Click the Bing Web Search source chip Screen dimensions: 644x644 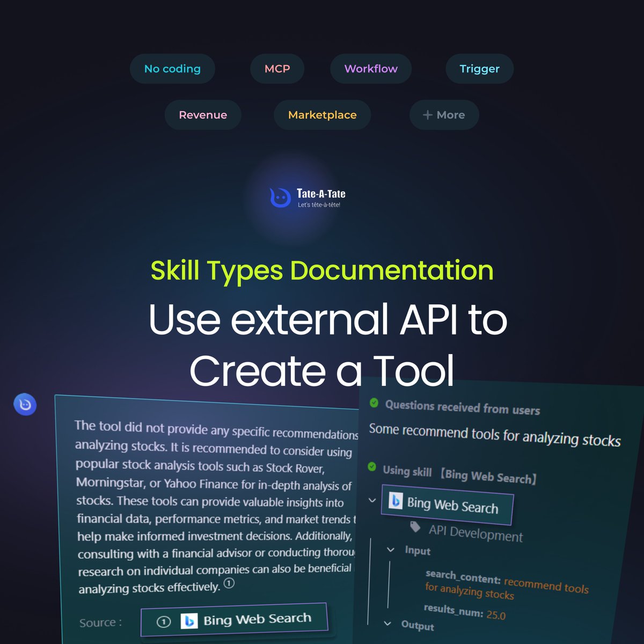point(234,620)
